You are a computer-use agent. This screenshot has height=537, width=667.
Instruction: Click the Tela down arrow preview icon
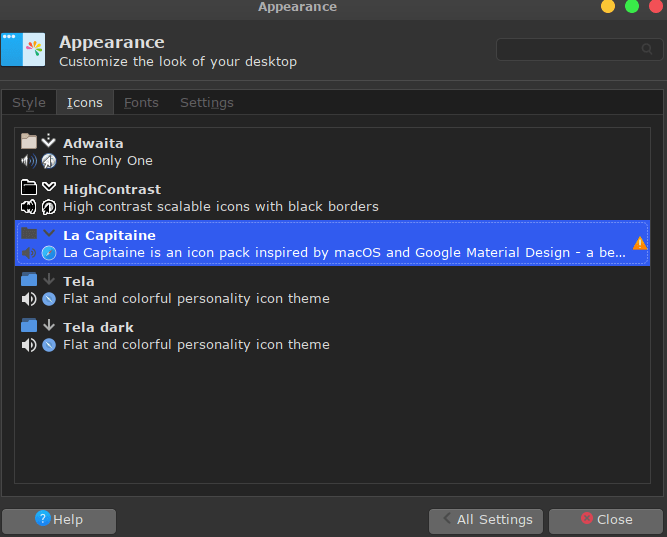tap(49, 279)
